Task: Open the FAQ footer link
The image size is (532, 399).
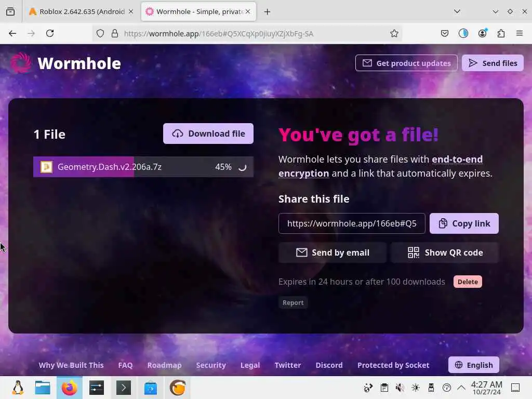Action: (125, 365)
